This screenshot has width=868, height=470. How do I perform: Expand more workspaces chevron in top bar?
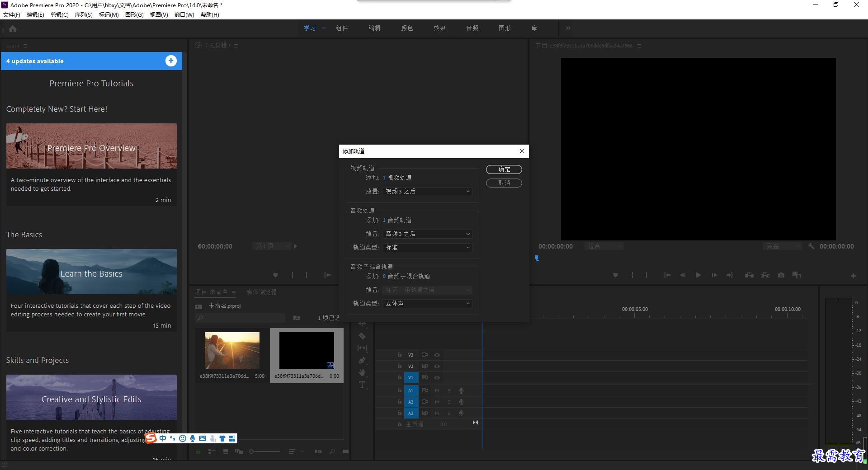pos(568,28)
